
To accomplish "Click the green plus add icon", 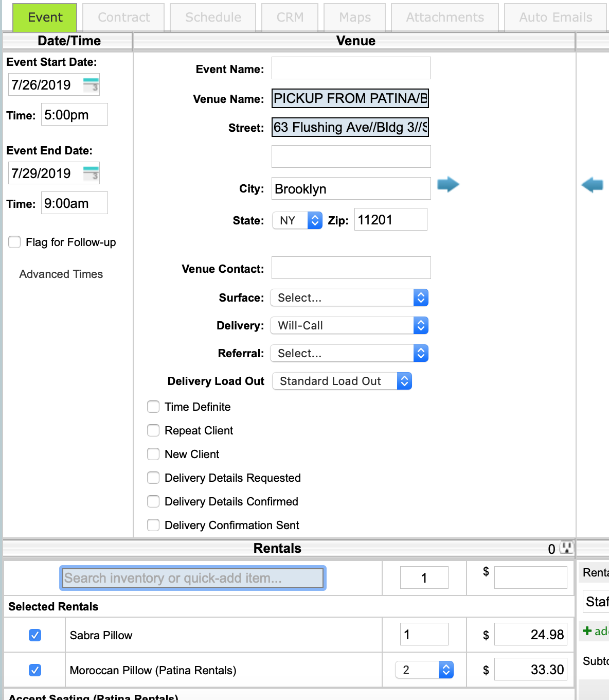I will pos(587,631).
